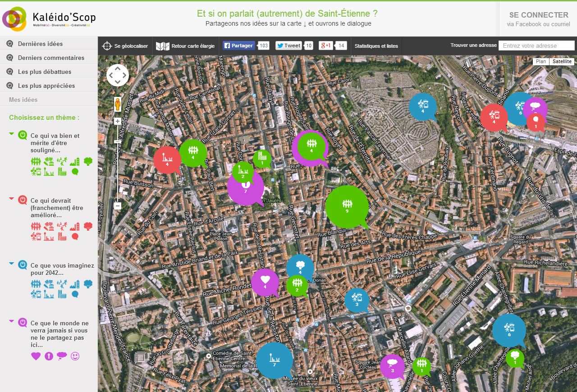Click the purple smiley face icon
The image size is (577, 392).
coord(75,356)
